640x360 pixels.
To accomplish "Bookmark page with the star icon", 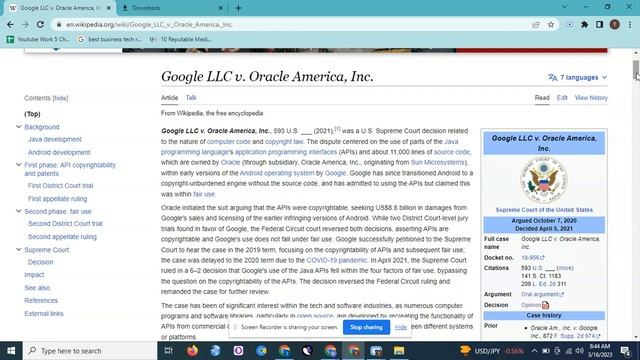I will click(x=551, y=24).
